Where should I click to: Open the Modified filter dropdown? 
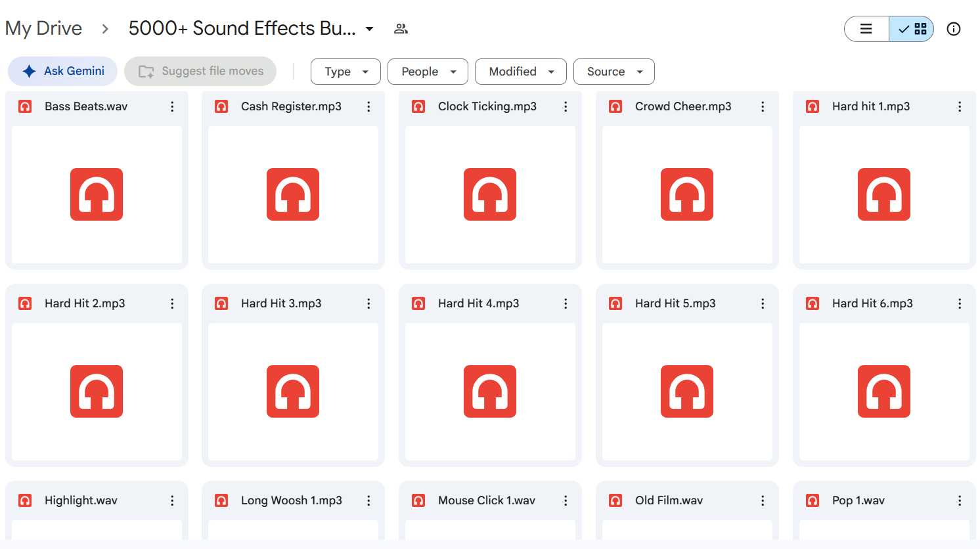coord(521,72)
